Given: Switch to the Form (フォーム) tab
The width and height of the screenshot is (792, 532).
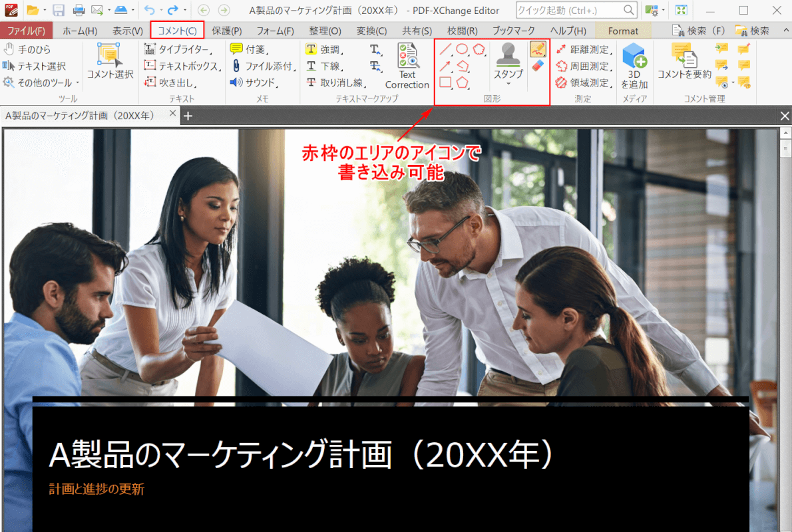Looking at the screenshot, I should (x=276, y=31).
